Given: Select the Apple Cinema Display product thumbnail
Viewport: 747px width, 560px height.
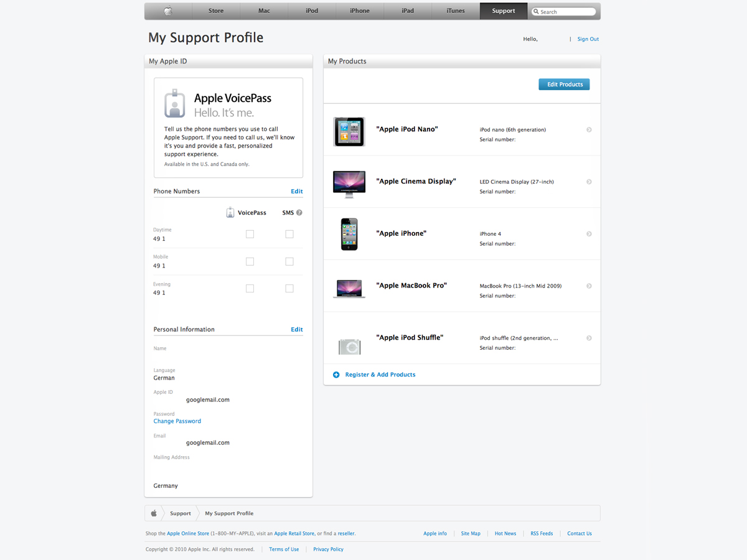Looking at the screenshot, I should pos(349,184).
